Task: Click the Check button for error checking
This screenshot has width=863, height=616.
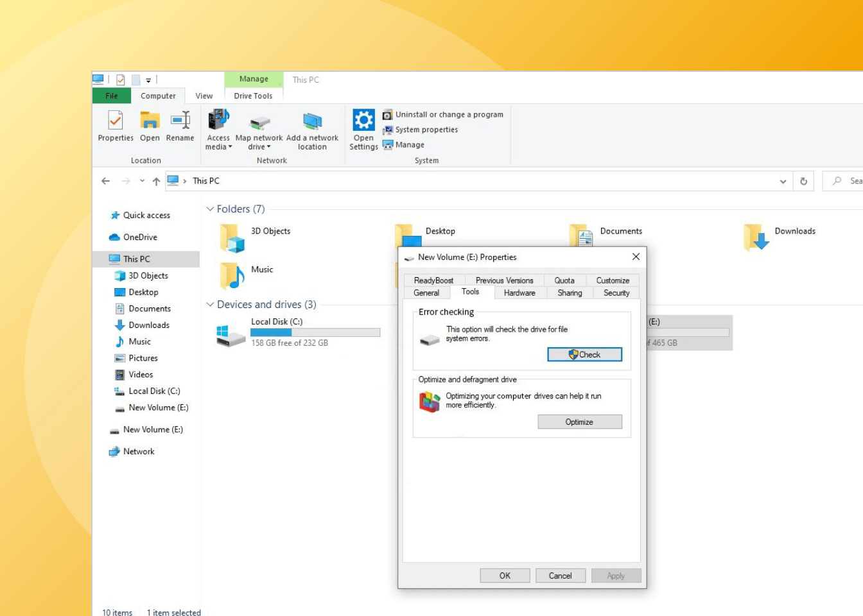Action: point(584,354)
